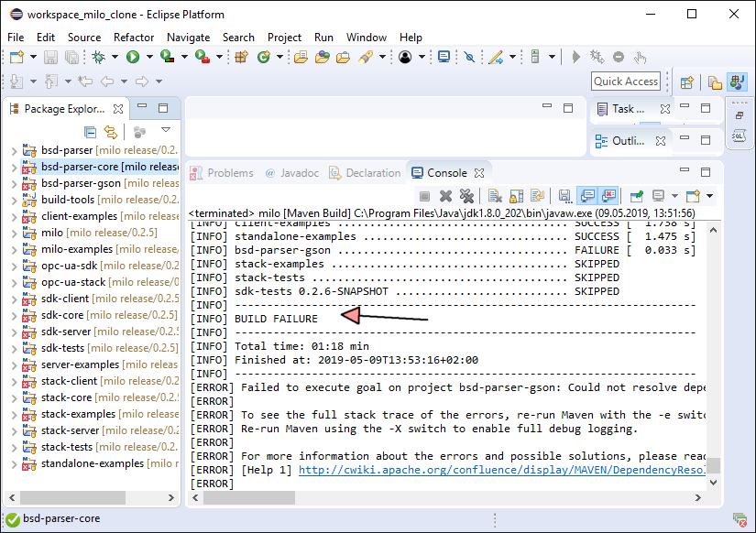This screenshot has height=533, width=756.
Task: Open the Refactor menu
Action: point(134,37)
